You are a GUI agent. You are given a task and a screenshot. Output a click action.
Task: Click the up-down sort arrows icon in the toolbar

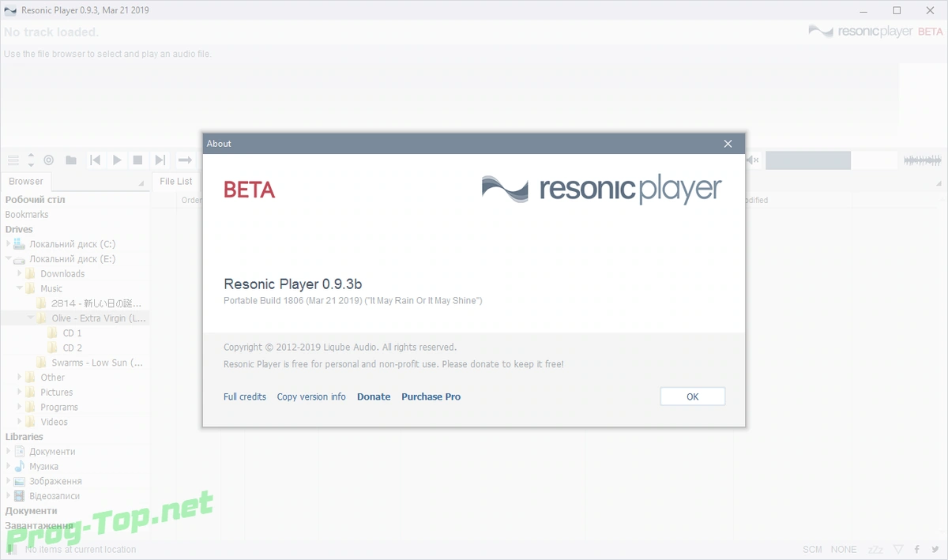click(31, 160)
